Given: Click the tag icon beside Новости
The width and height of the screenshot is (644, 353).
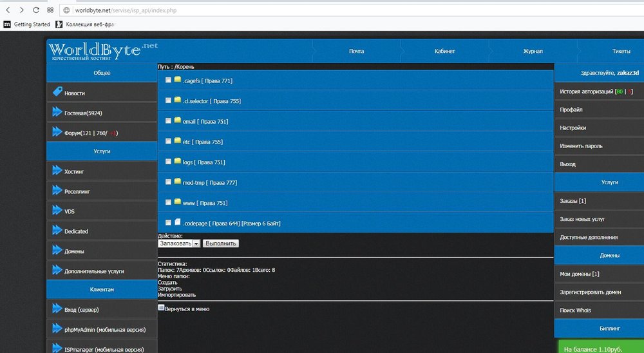Looking at the screenshot, I should tap(56, 92).
